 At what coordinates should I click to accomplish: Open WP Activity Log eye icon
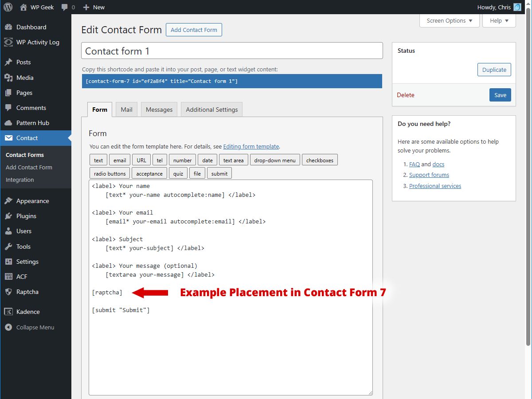[x=8, y=42]
